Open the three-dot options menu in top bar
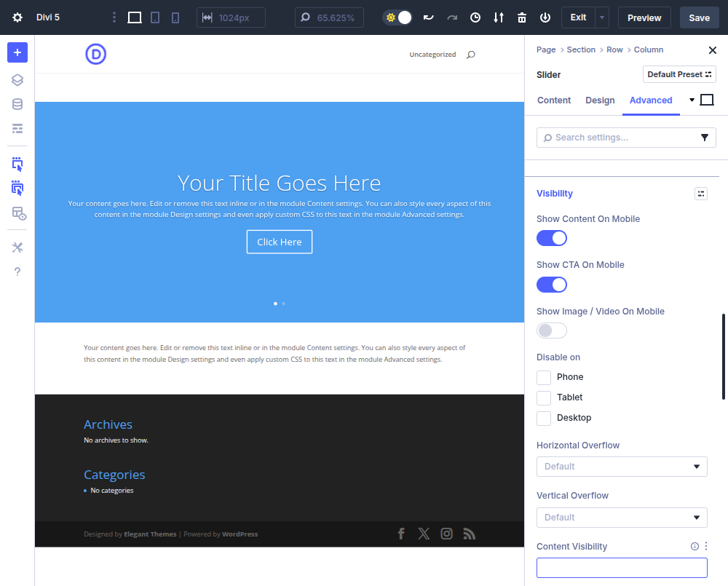This screenshot has height=586, width=728. [x=114, y=17]
